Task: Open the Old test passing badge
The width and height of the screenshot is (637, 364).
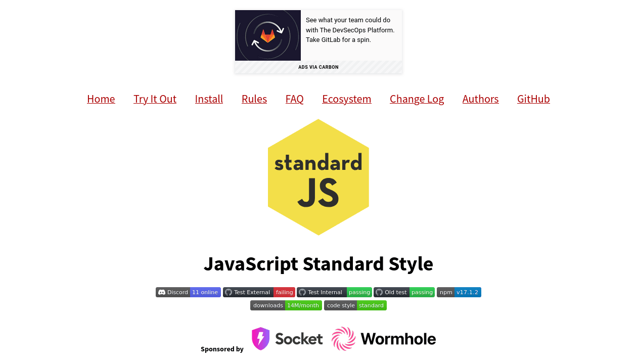Action: coord(404,292)
